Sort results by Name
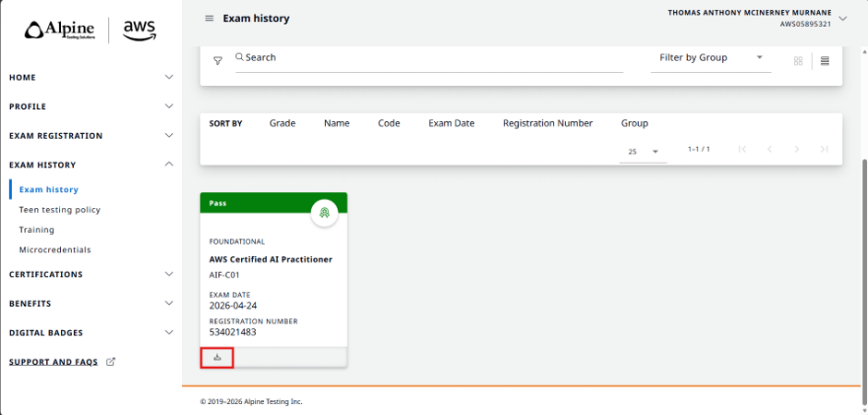 [x=336, y=123]
